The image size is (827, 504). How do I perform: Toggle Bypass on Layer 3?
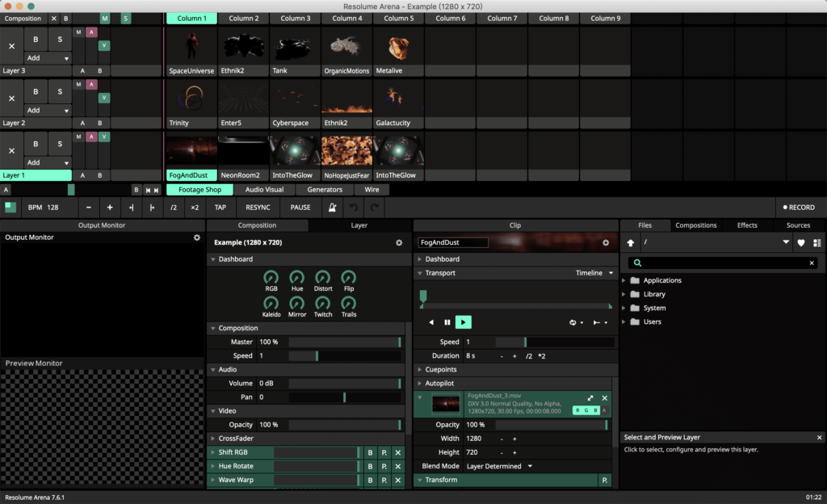point(36,39)
